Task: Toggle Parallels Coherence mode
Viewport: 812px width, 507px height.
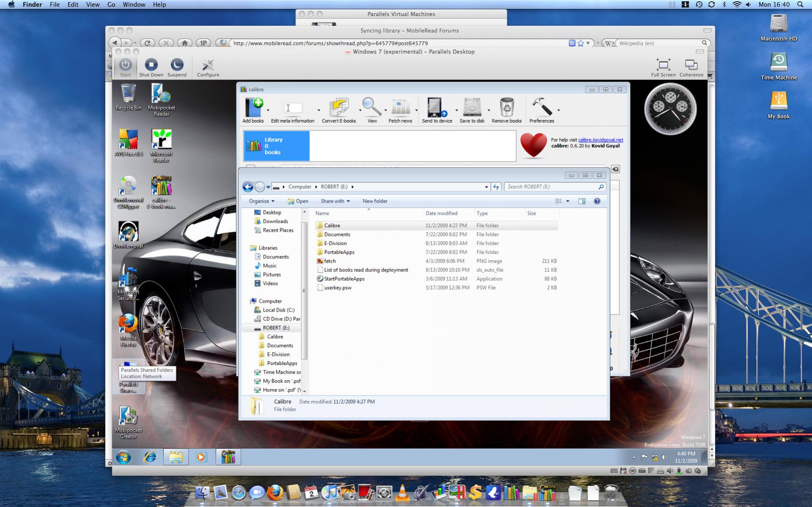Action: [691, 66]
